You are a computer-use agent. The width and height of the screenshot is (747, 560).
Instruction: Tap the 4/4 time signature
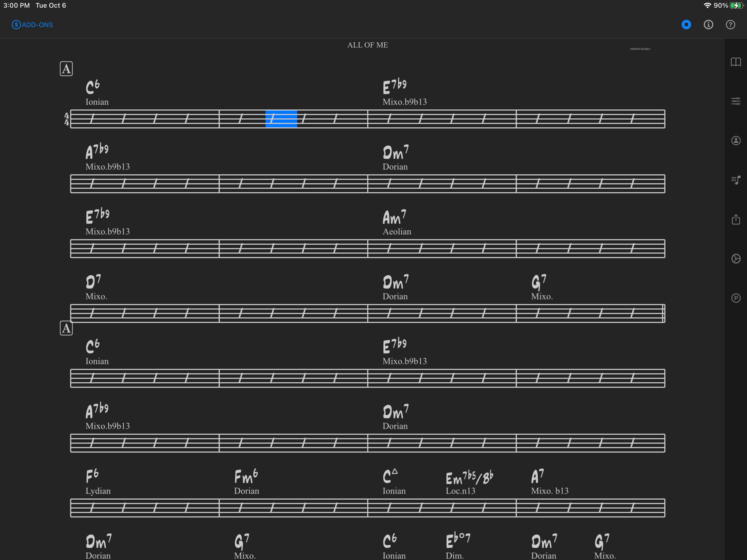66,119
